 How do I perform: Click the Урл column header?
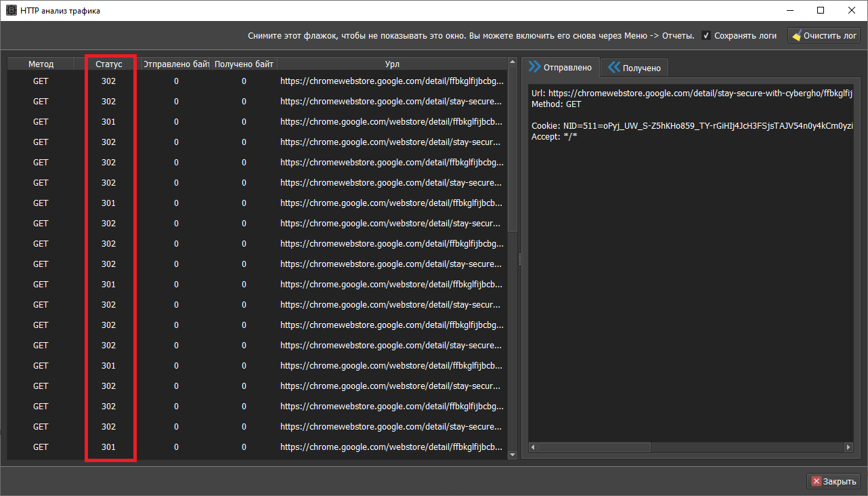[392, 64]
